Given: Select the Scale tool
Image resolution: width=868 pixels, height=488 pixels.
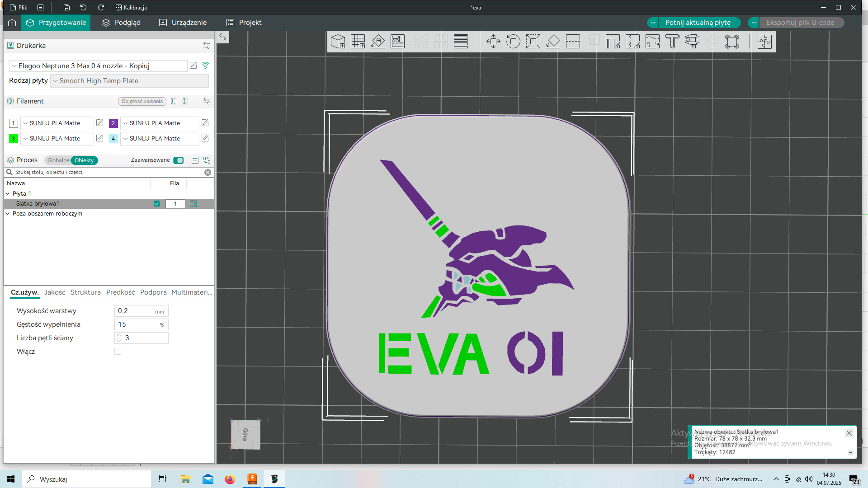Looking at the screenshot, I should (533, 42).
